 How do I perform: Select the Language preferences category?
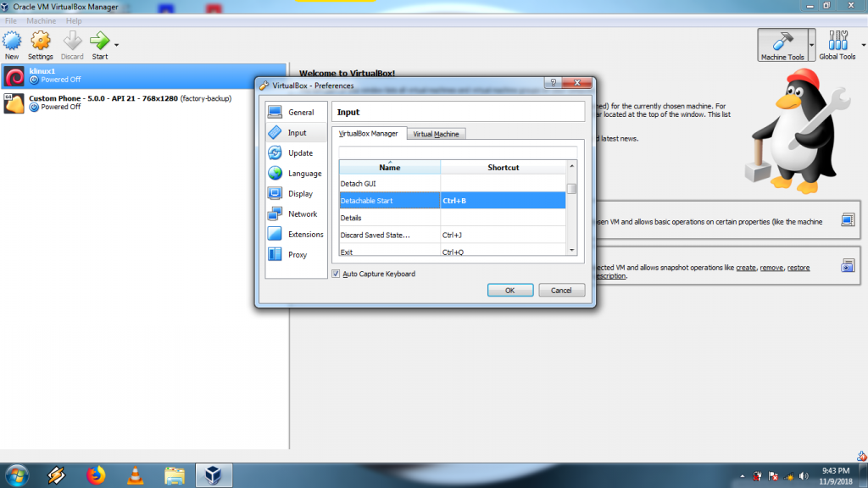tap(296, 173)
